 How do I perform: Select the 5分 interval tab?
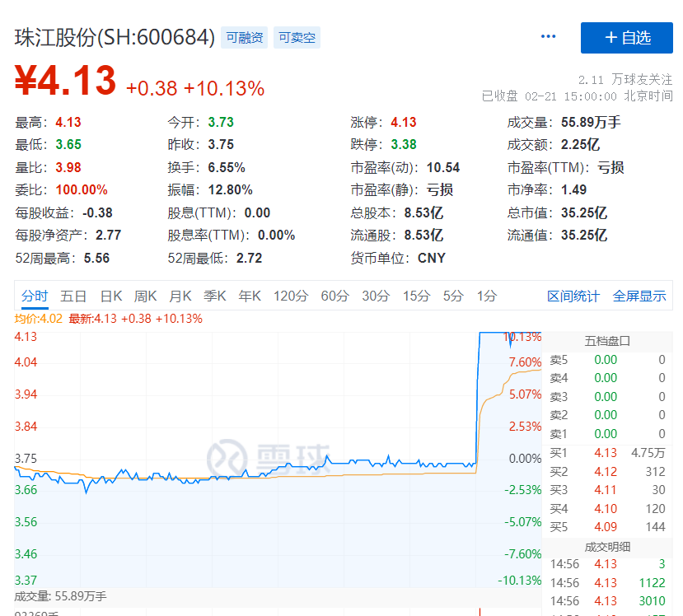click(453, 296)
